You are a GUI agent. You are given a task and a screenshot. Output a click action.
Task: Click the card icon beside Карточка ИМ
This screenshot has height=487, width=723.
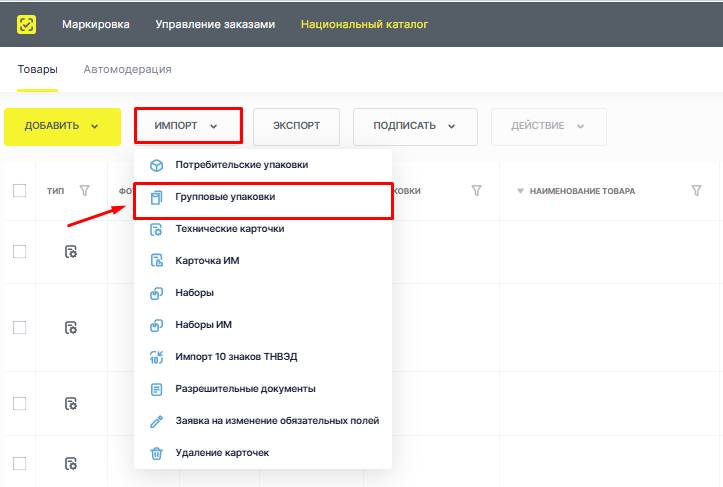[157, 261]
